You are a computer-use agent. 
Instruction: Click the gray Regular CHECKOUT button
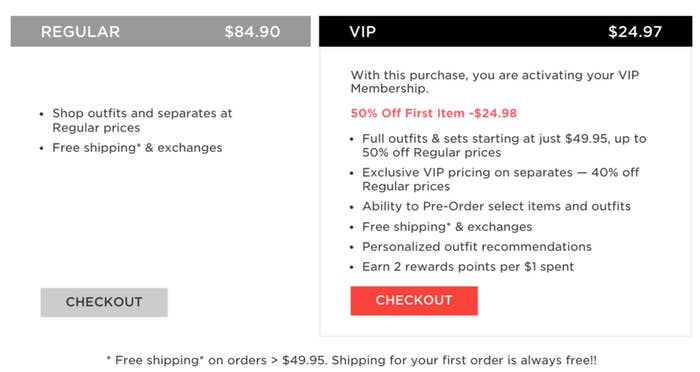(104, 302)
